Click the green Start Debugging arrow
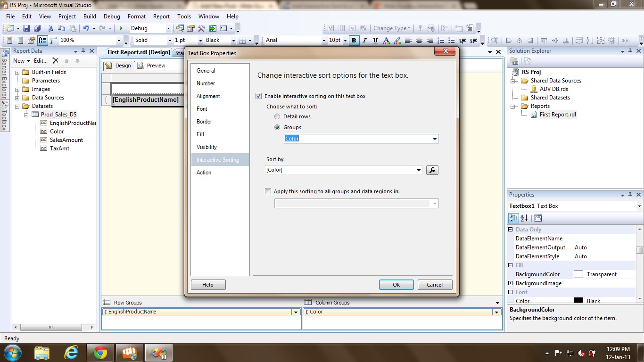 [121, 29]
